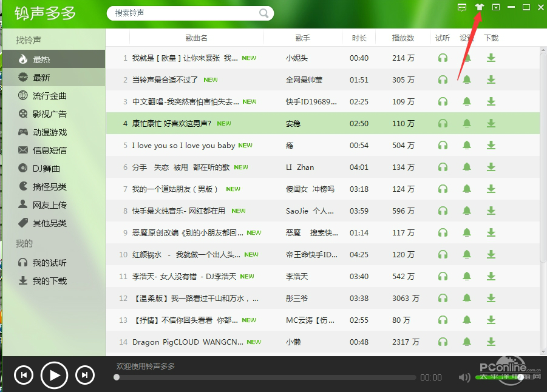Skip to previous track

(24, 375)
